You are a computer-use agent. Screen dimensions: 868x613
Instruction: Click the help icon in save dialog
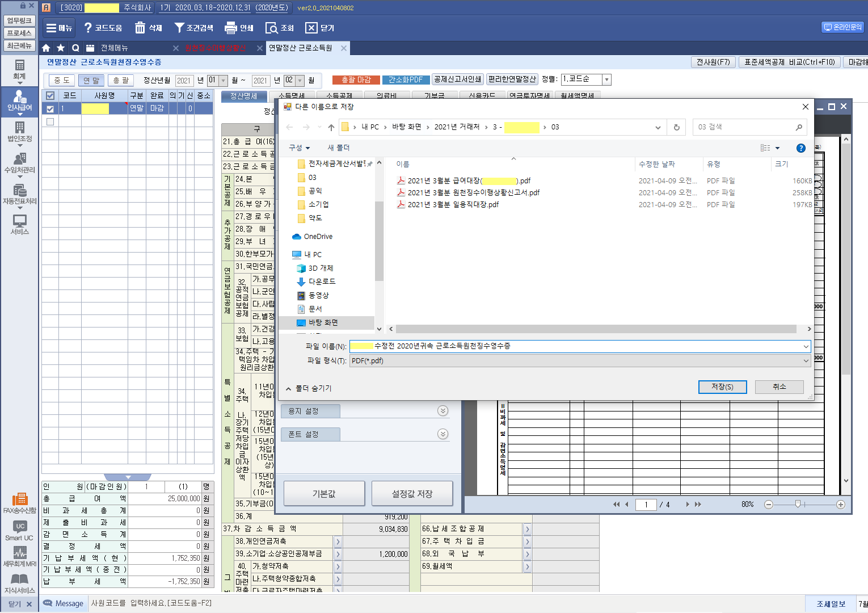click(800, 148)
